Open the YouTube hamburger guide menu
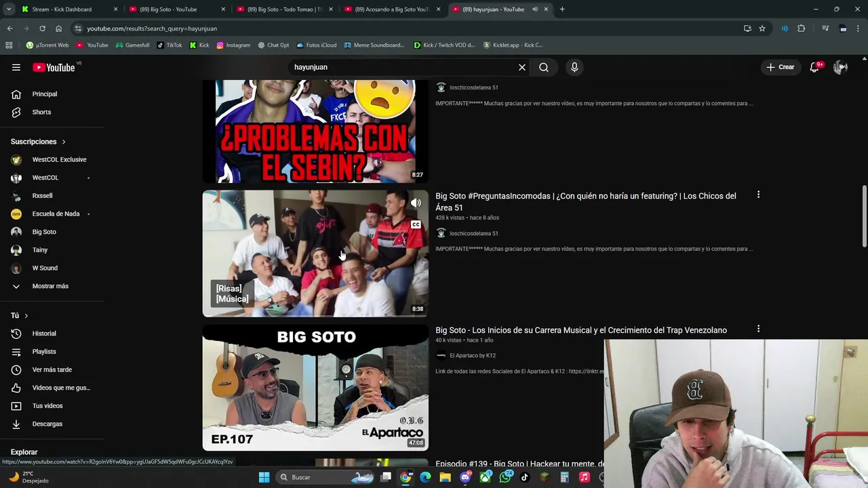Image resolution: width=868 pixels, height=488 pixels. [16, 67]
